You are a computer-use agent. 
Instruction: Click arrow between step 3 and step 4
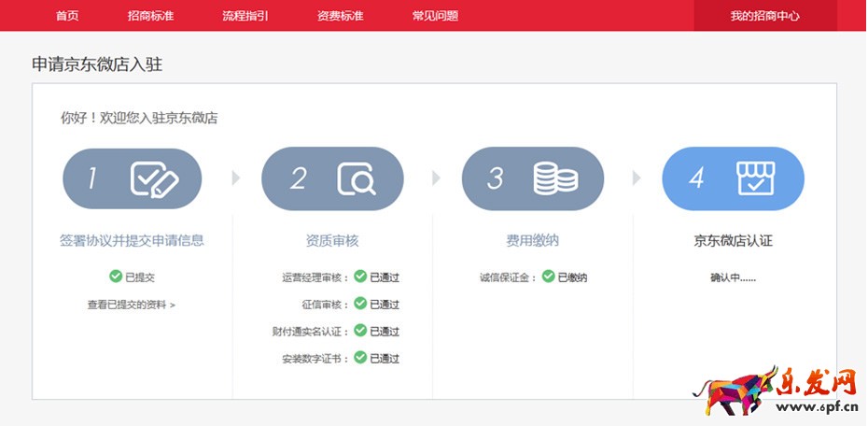pyautogui.click(x=637, y=177)
